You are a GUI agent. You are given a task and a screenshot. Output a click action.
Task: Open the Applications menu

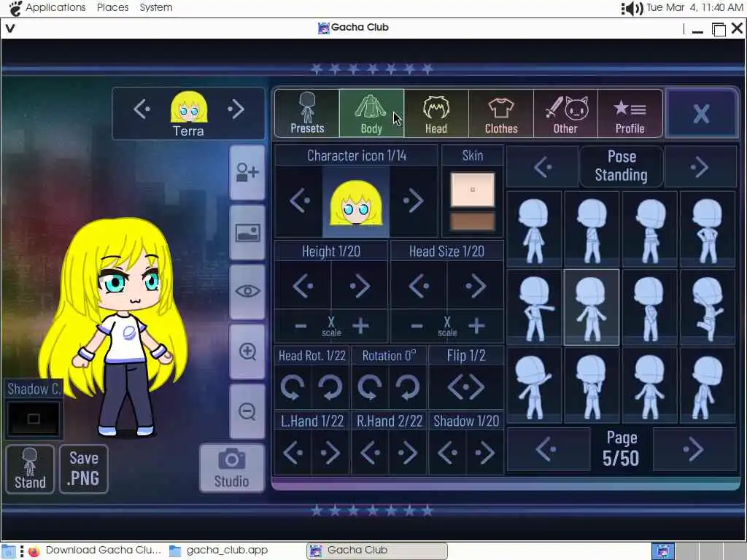[55, 7]
